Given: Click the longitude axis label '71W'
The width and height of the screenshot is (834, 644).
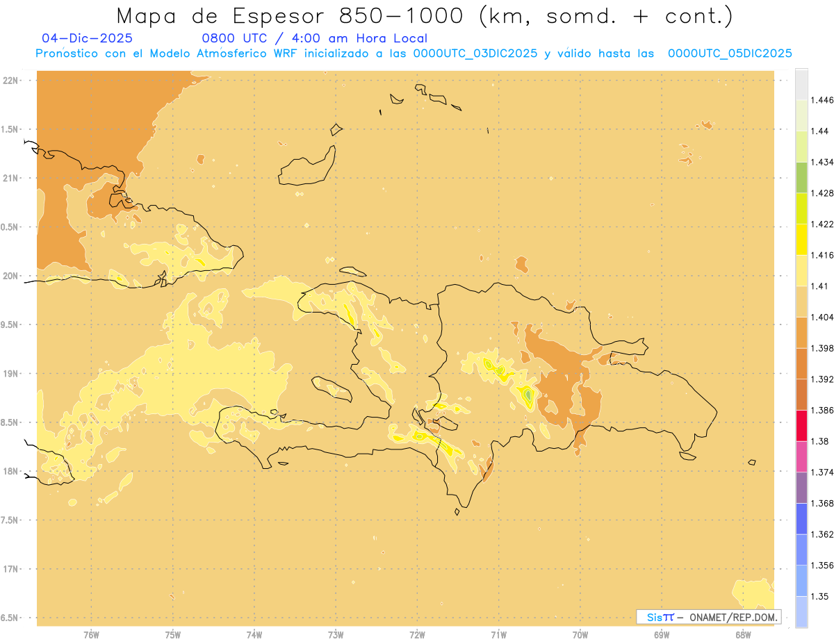Looking at the screenshot, I should (498, 634).
